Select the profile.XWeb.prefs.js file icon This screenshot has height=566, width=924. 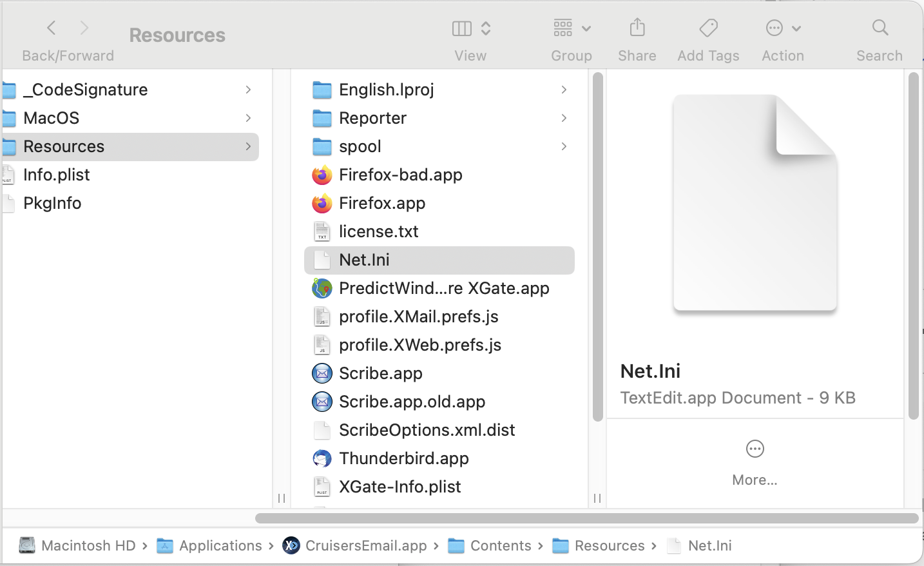coord(322,345)
